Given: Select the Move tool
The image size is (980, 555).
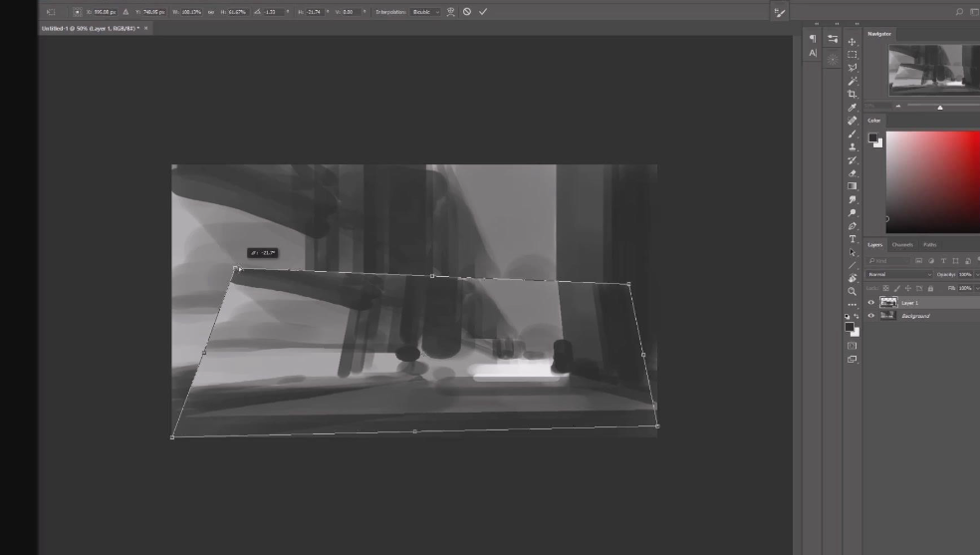Looking at the screenshot, I should coord(852,42).
